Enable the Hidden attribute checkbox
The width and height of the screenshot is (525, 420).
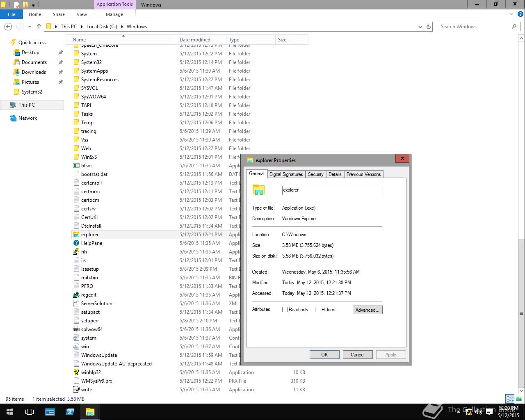pyautogui.click(x=317, y=310)
